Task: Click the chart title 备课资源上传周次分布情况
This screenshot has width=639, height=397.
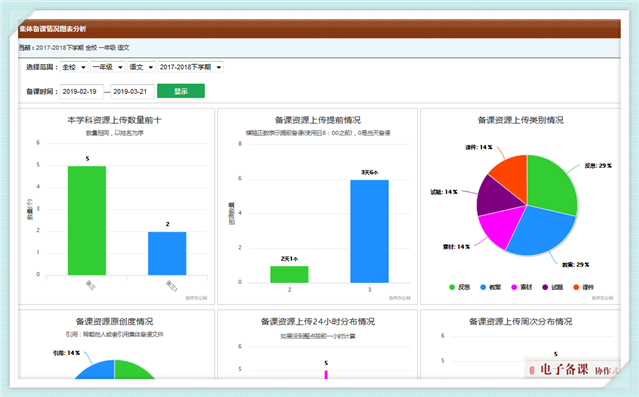Action: point(521,322)
